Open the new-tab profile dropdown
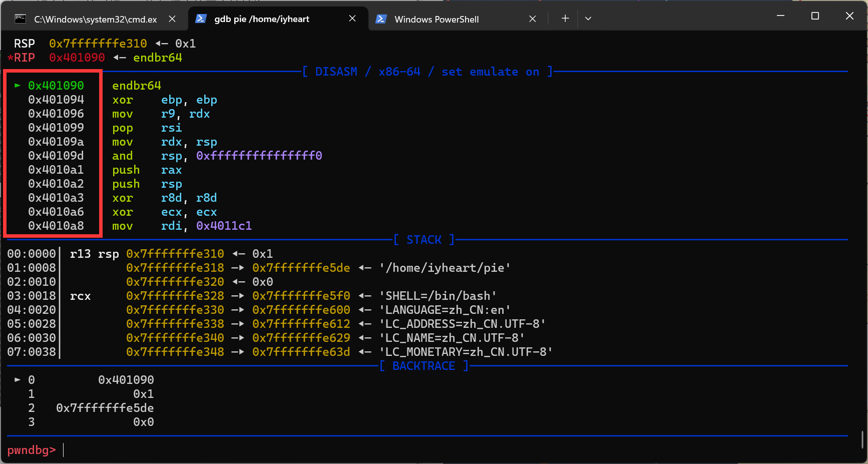 (x=588, y=19)
